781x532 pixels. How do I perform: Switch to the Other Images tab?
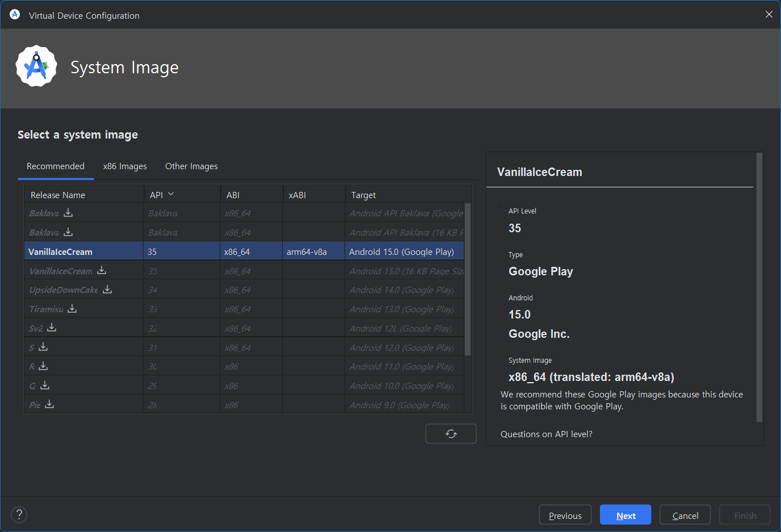coord(191,166)
